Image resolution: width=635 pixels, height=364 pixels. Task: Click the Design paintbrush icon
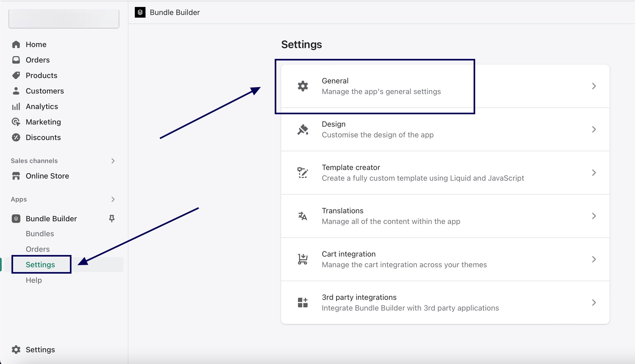[x=303, y=130]
